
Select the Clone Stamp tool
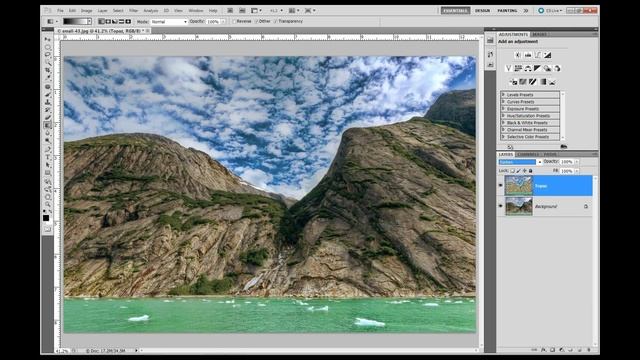pyautogui.click(x=48, y=102)
